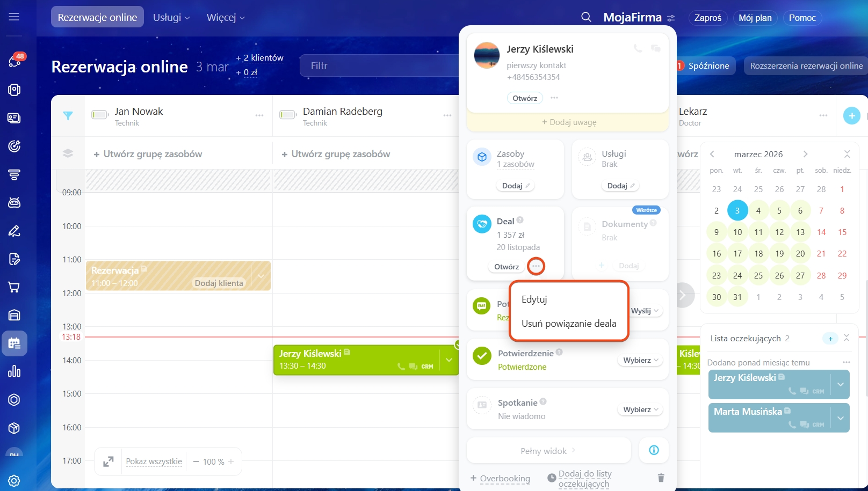Screen dimensions: 868x491
Task: Expand the Potwierdzenie Wybierz dropdown
Action: pos(640,360)
